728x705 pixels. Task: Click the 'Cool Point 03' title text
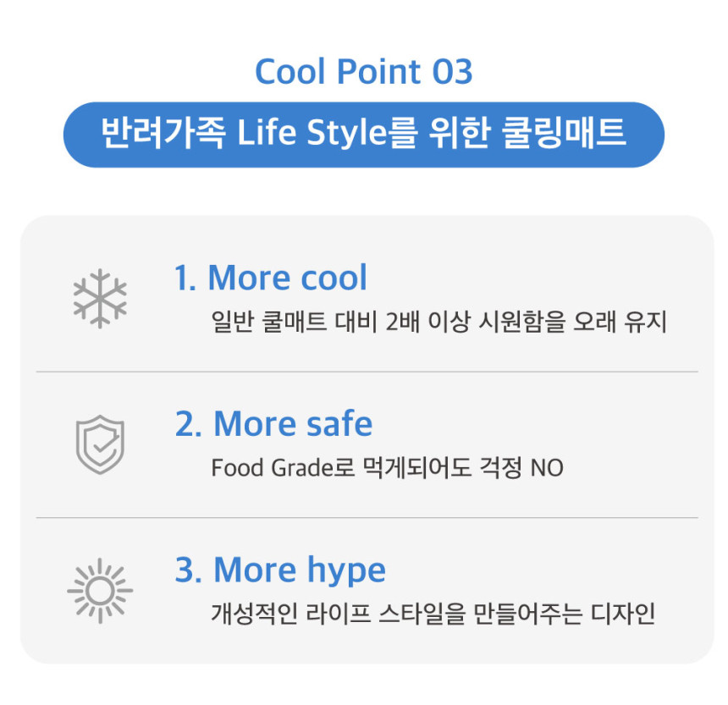pyautogui.click(x=364, y=72)
